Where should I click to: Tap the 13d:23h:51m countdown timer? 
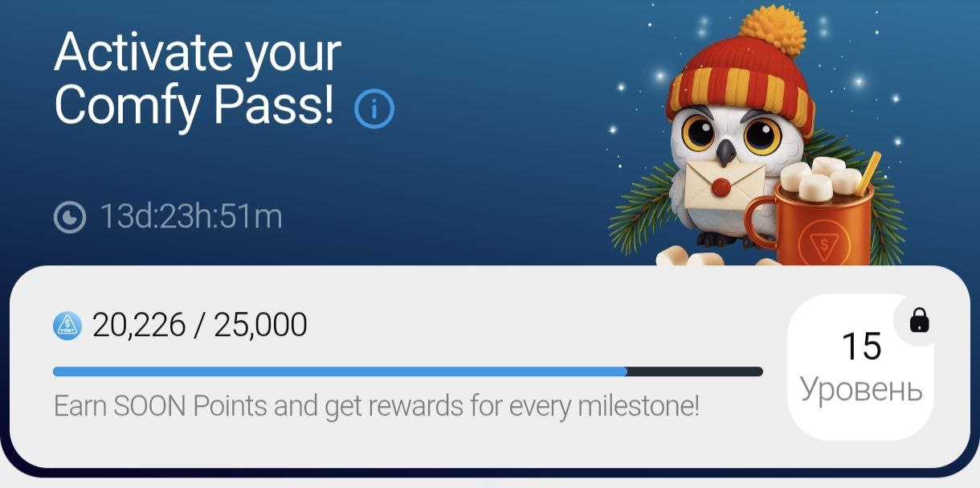click(190, 217)
